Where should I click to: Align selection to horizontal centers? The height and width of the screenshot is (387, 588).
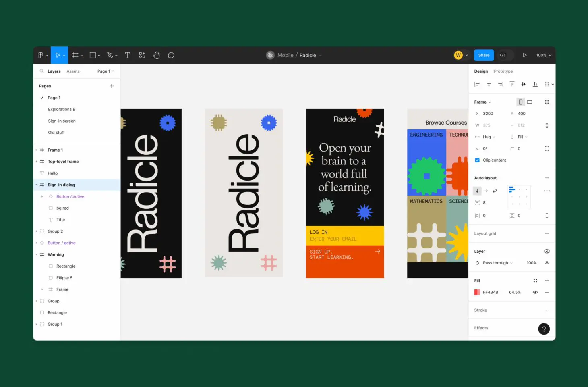tap(489, 84)
